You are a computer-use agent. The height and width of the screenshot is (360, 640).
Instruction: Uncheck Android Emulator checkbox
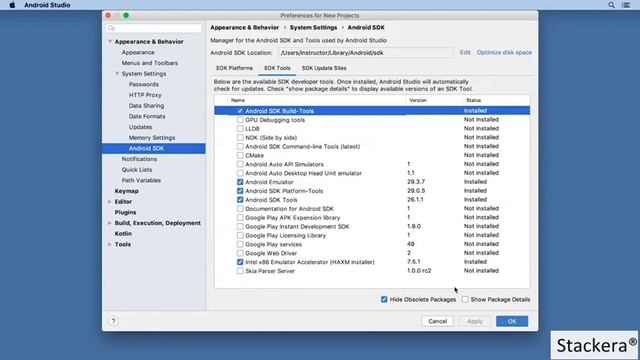(240, 182)
